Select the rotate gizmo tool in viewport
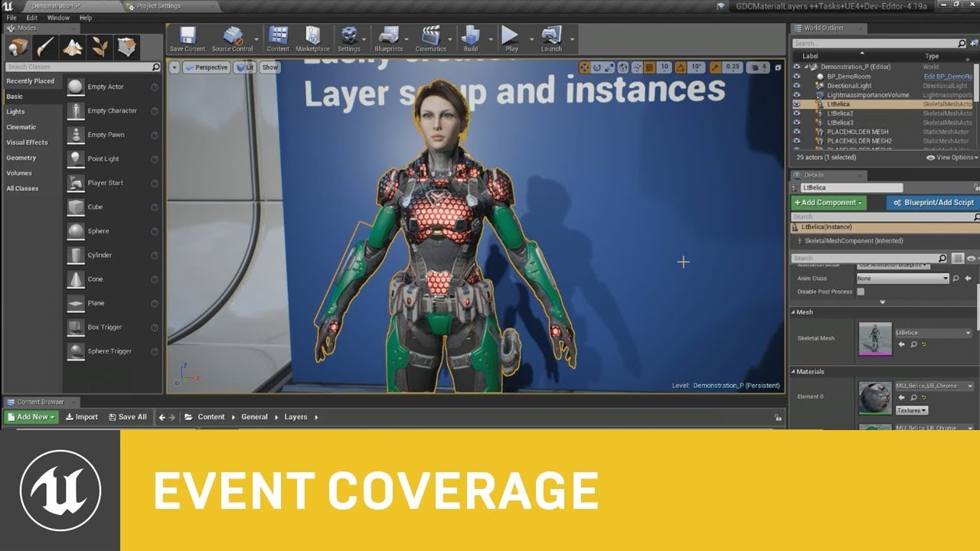 tap(598, 67)
